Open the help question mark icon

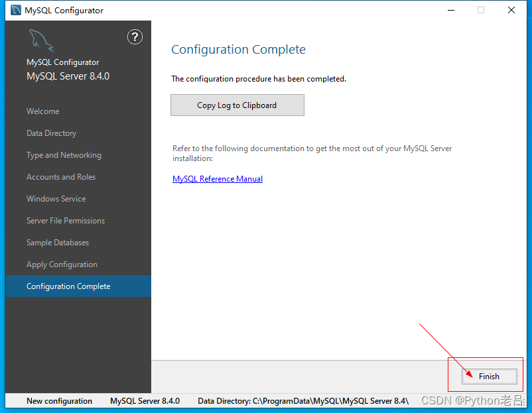pyautogui.click(x=135, y=37)
